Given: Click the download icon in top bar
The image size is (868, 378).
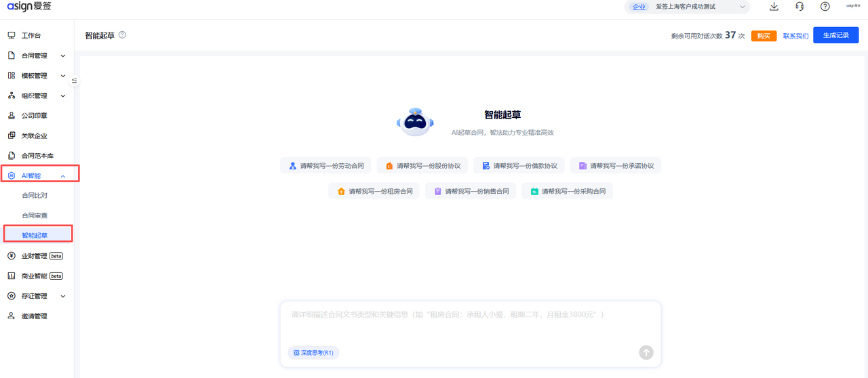Looking at the screenshot, I should pyautogui.click(x=774, y=7).
